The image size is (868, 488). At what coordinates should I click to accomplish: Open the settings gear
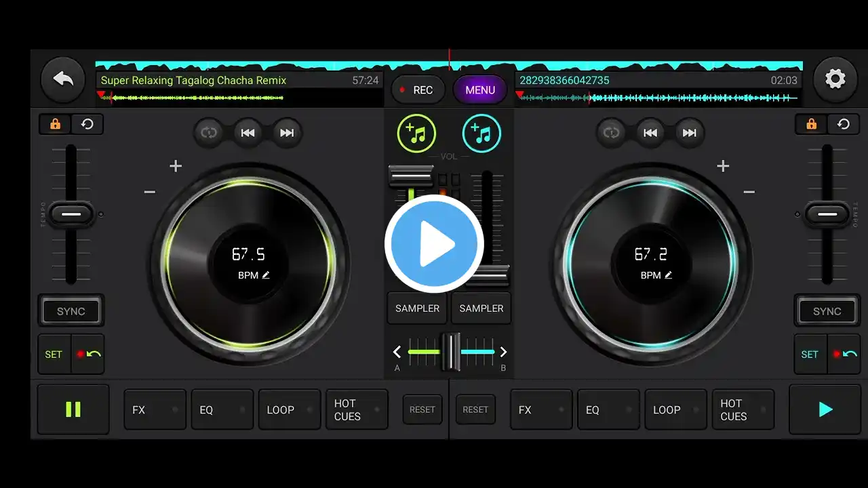835,80
